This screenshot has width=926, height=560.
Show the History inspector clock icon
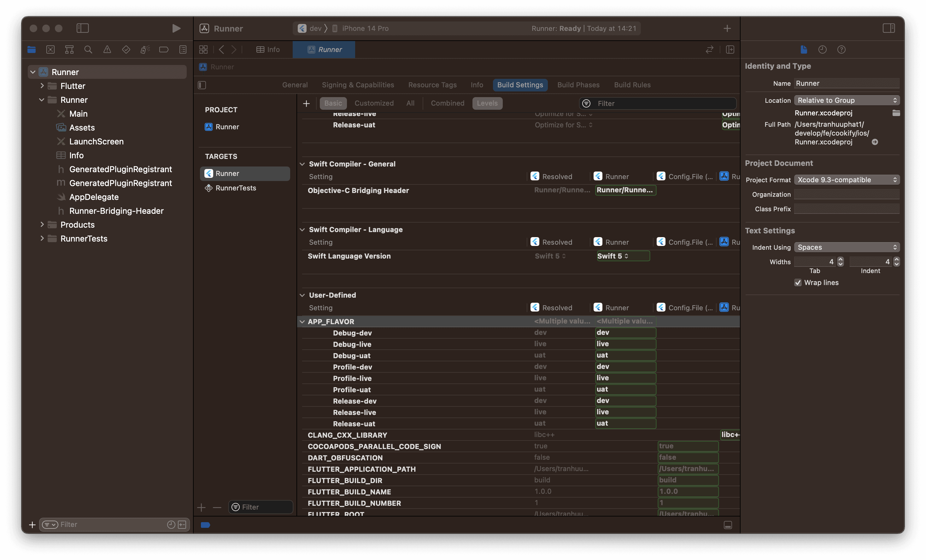pos(822,49)
